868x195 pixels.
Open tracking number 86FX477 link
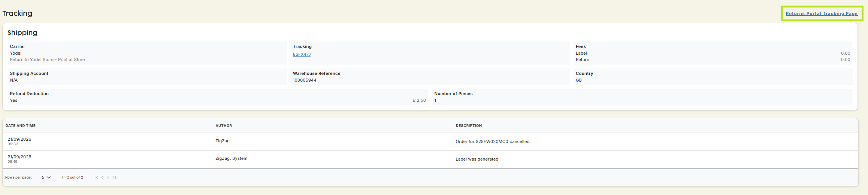click(302, 54)
